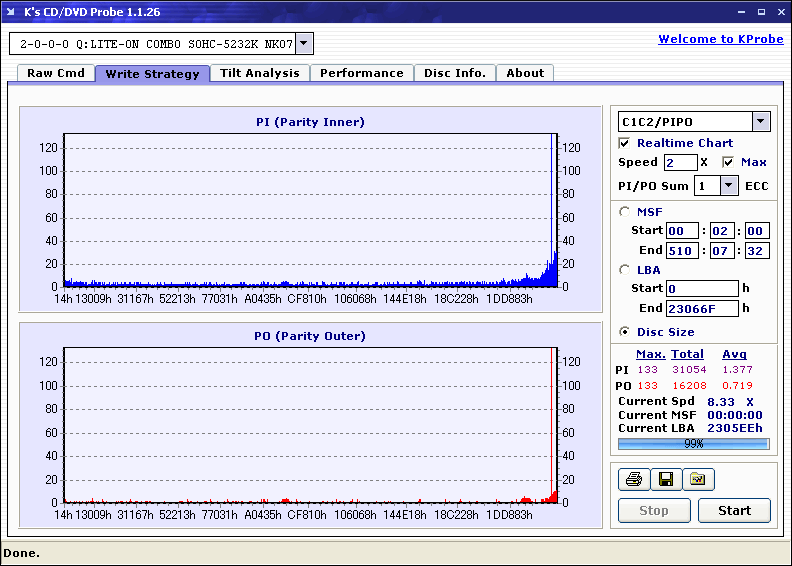The height and width of the screenshot is (566, 792).
Task: Click the LBA Start field
Action: click(x=702, y=288)
